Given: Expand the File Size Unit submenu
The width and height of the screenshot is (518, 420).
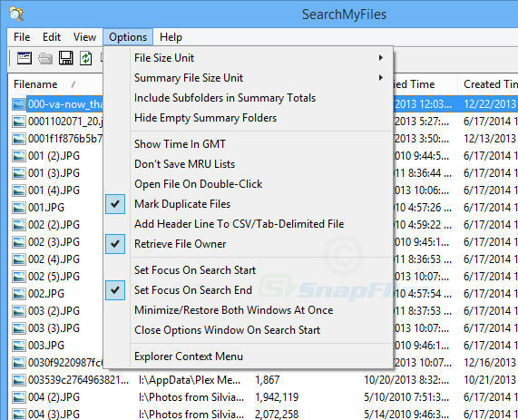Looking at the screenshot, I should coord(248,58).
